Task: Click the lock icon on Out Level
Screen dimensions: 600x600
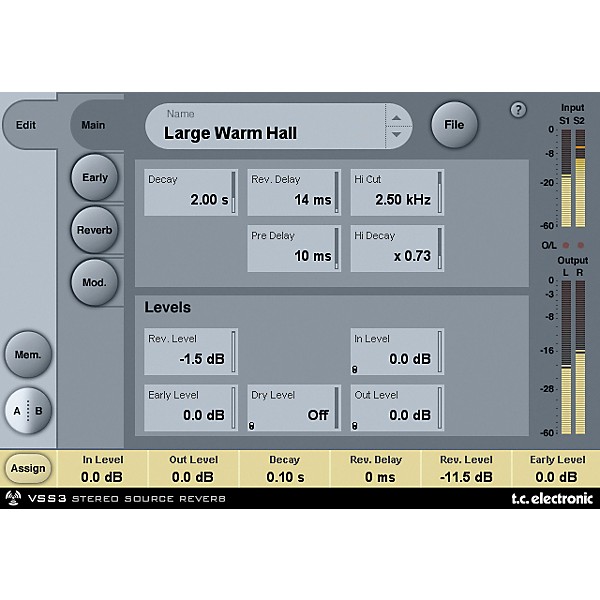Action: coord(356,425)
